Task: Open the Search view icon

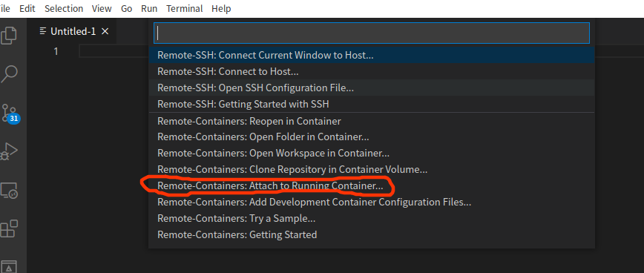Action: (10, 74)
